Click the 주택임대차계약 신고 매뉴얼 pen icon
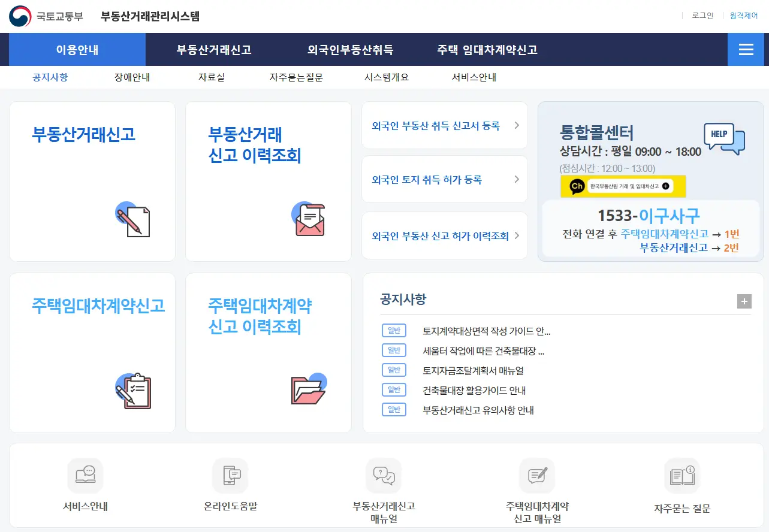 [537, 475]
